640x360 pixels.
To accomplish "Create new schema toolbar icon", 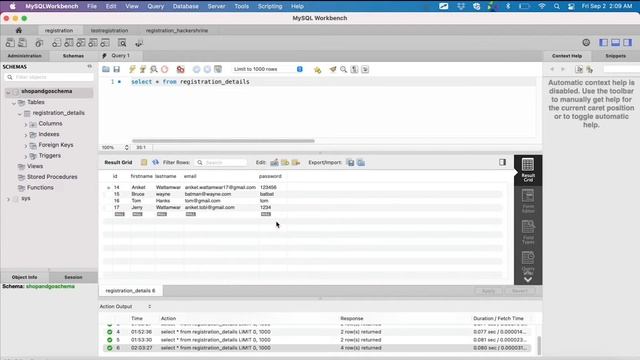I will coord(56,43).
